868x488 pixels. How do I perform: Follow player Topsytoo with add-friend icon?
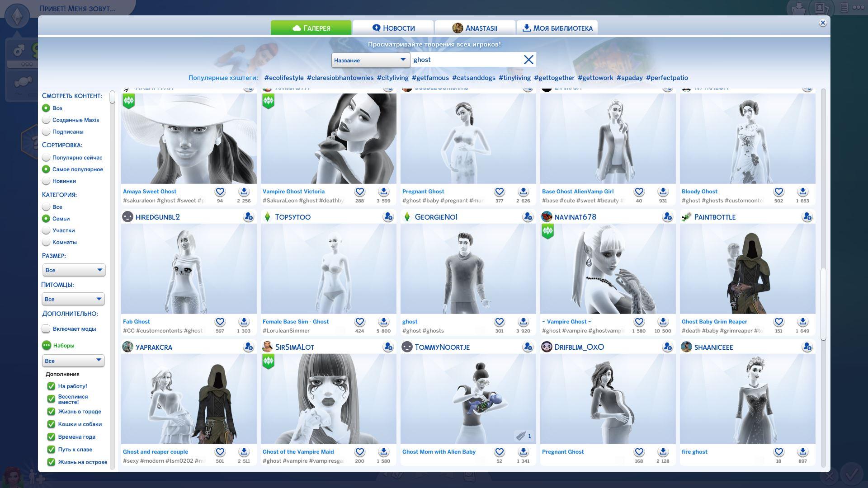pyautogui.click(x=388, y=217)
